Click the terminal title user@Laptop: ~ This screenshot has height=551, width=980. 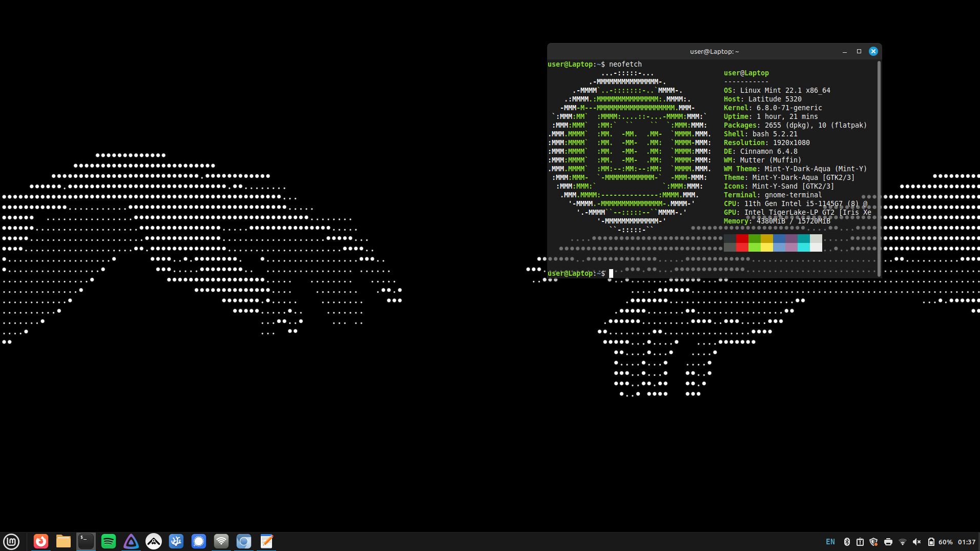point(714,51)
